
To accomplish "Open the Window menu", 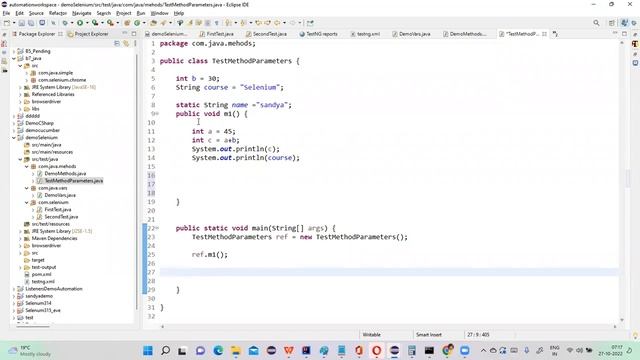I will 159,13.
